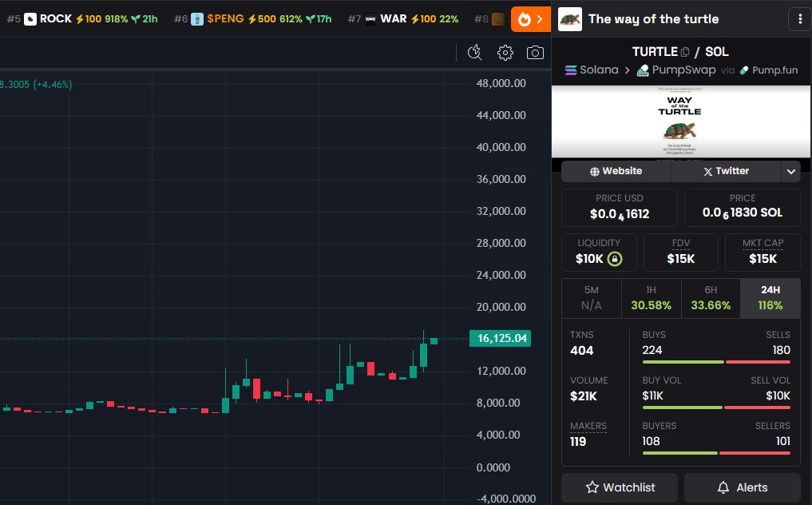Click the +4.46% chart change label
The height and width of the screenshot is (505, 812).
pos(53,85)
